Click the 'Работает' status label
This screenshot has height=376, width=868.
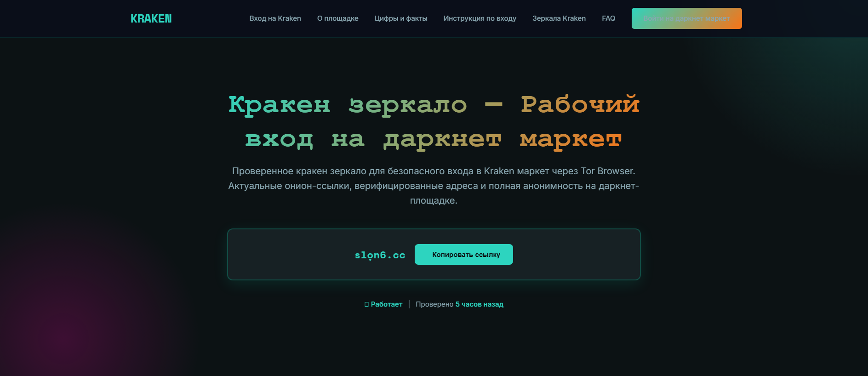[x=386, y=304]
